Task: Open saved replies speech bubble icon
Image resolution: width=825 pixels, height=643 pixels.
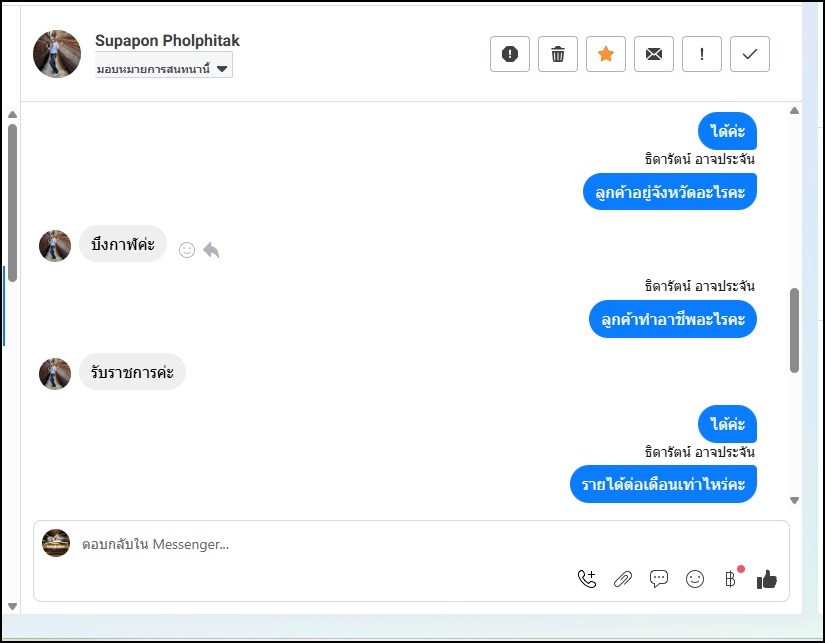Action: tap(659, 579)
